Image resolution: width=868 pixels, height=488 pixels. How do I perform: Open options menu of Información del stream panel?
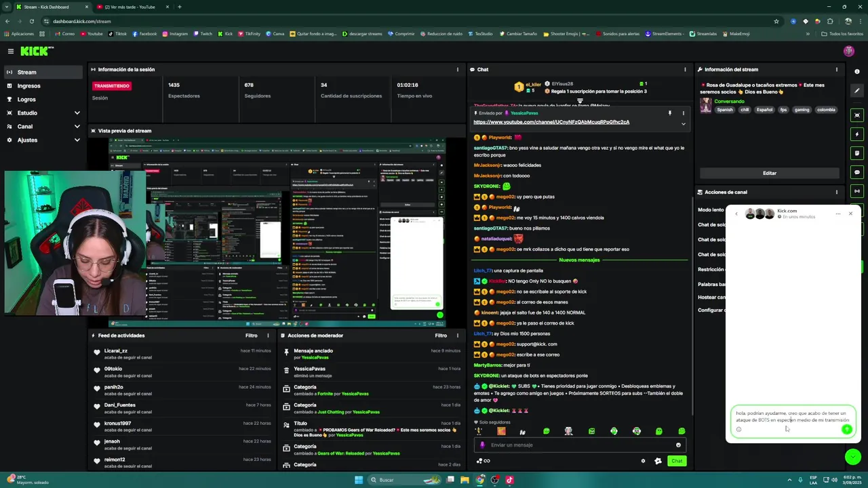tap(836, 69)
